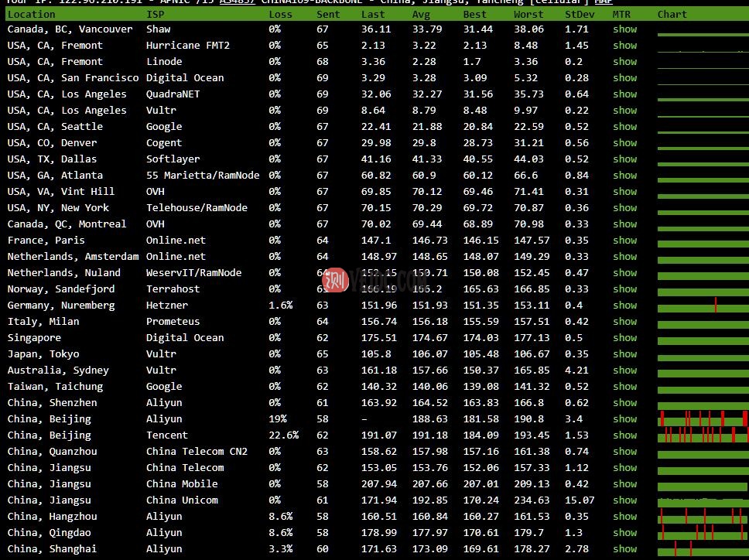Show MTR for France, Paris Online.net
The width and height of the screenshot is (749, 560).
[x=624, y=240]
